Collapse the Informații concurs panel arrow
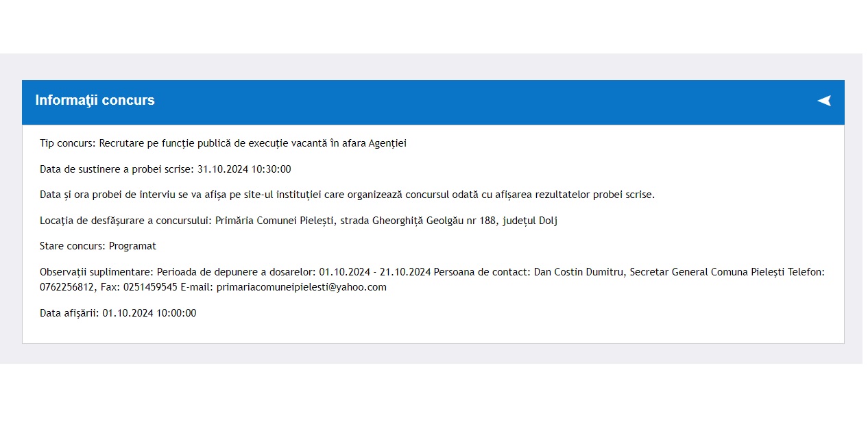868x444 pixels. 823,101
